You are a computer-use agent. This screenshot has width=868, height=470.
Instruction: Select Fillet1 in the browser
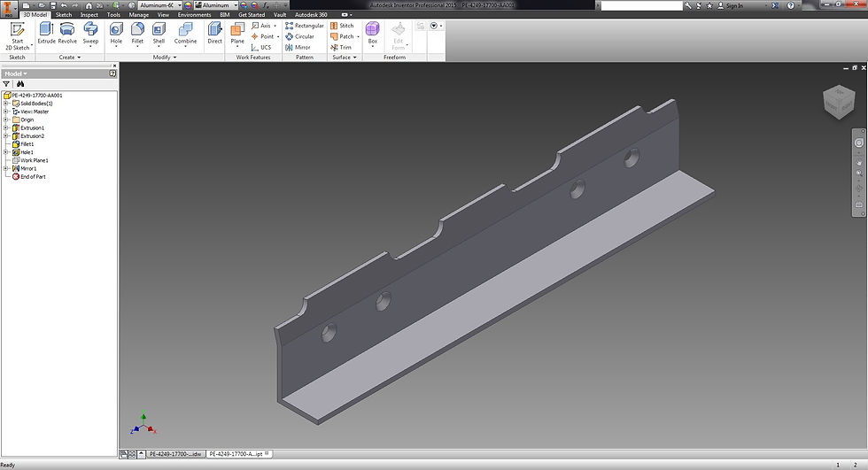pos(23,144)
